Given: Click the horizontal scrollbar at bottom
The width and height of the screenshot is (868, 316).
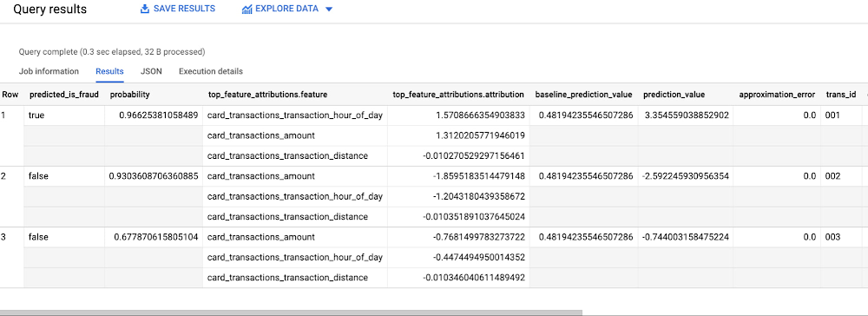Looking at the screenshot, I should click(x=291, y=313).
